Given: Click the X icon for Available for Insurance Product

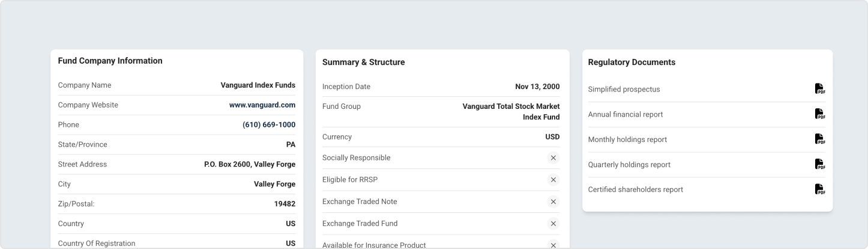Looking at the screenshot, I should [553, 245].
